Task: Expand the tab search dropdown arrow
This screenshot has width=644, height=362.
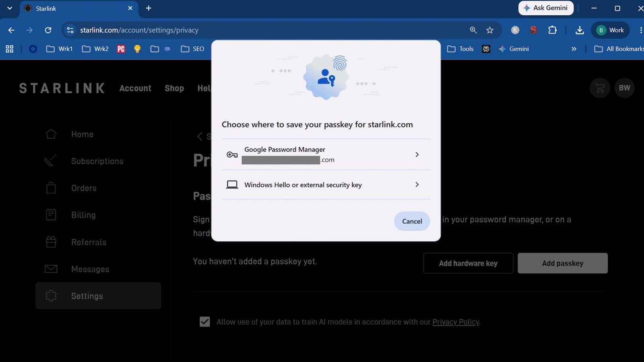Action: (x=10, y=8)
